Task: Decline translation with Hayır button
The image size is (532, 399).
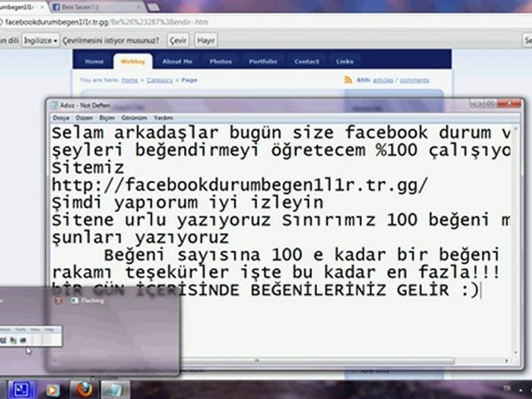Action: (x=206, y=40)
